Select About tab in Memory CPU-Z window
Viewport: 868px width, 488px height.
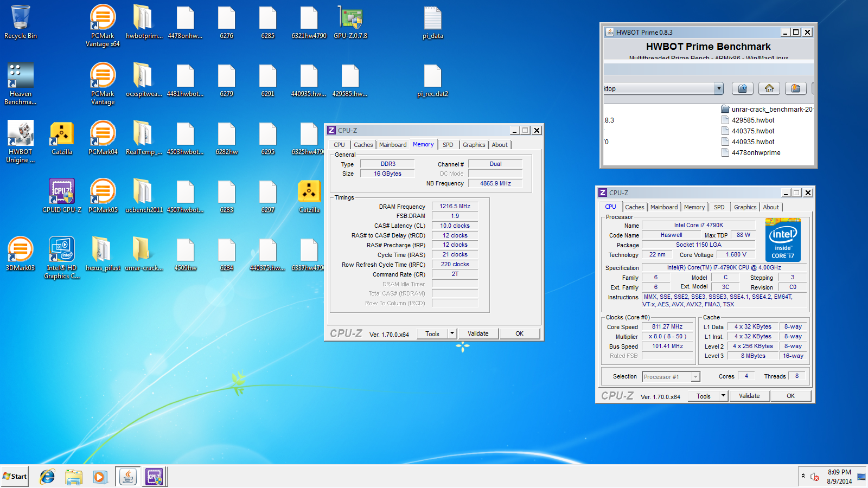(500, 145)
